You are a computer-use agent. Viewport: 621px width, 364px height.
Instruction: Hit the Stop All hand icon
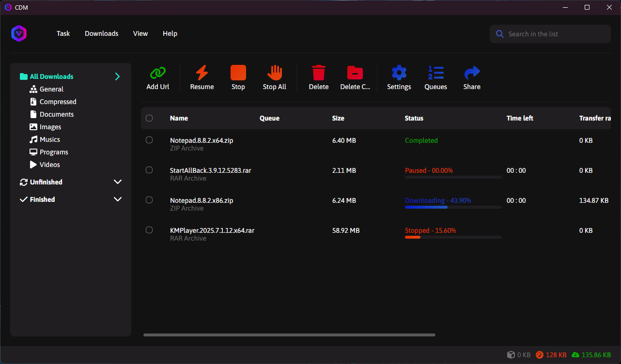[275, 73]
